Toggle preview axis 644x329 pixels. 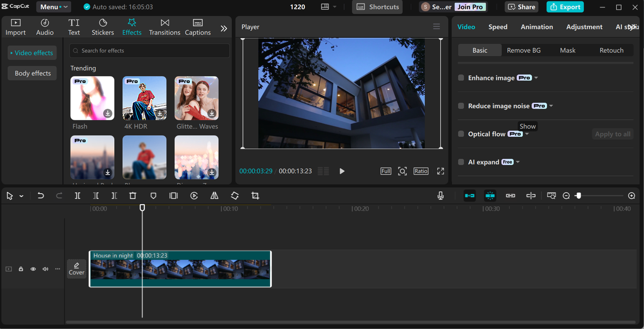(531, 196)
